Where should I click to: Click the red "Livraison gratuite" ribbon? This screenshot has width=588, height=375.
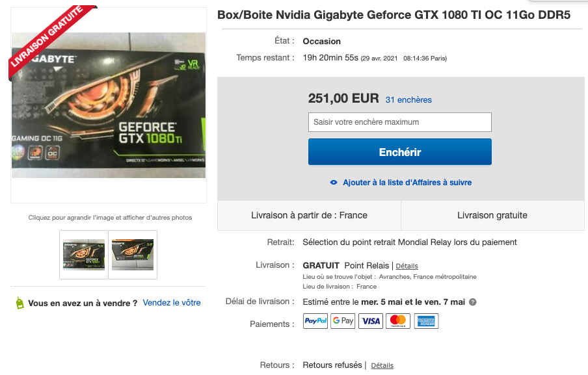[46, 38]
